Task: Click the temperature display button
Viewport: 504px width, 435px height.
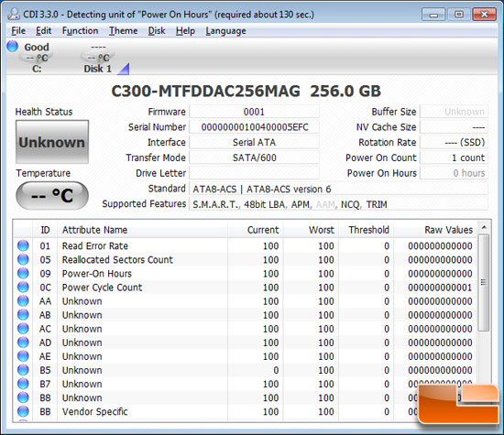Action: tap(52, 195)
